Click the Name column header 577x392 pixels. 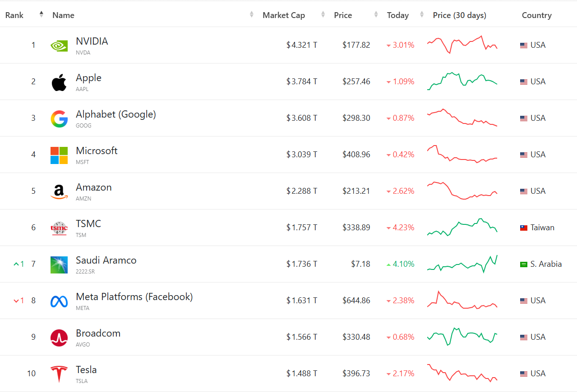[x=63, y=15]
